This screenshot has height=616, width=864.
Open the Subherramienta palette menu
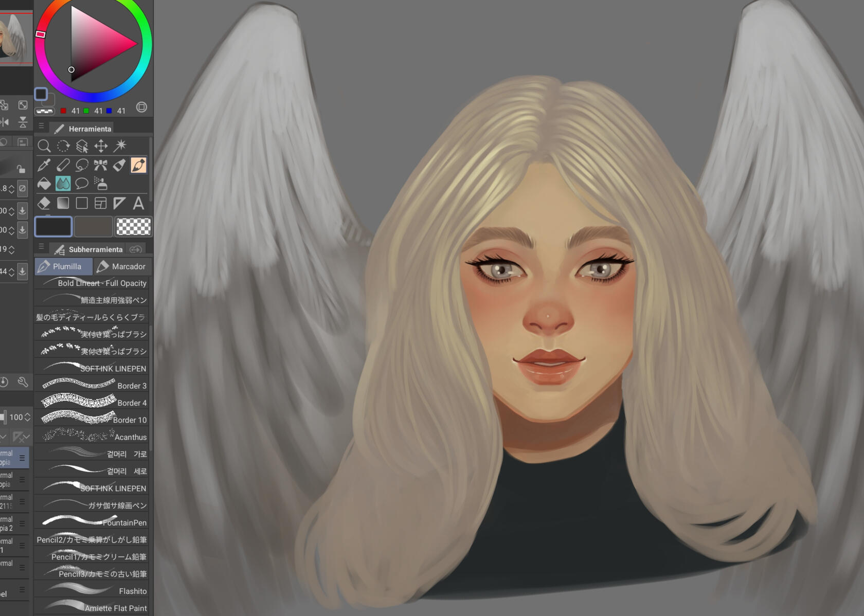point(41,247)
